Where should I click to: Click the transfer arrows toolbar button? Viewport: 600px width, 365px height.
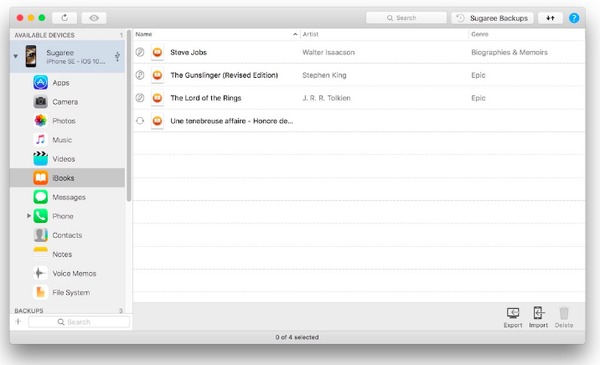(x=550, y=18)
